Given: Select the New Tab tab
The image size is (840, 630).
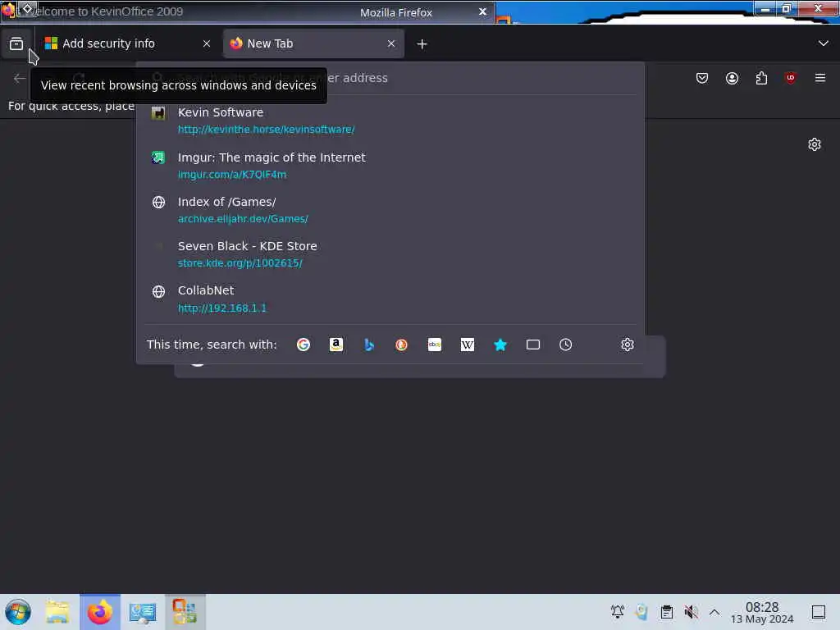Looking at the screenshot, I should (313, 43).
